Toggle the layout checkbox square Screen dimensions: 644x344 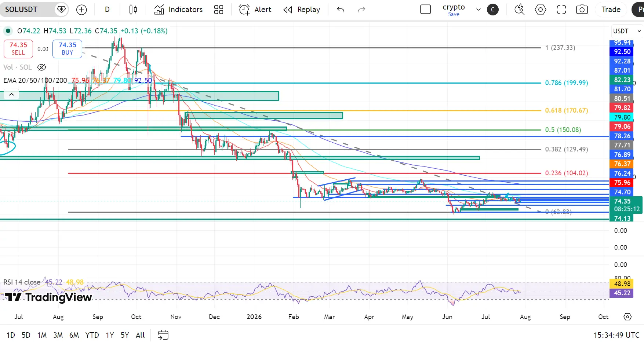click(425, 10)
